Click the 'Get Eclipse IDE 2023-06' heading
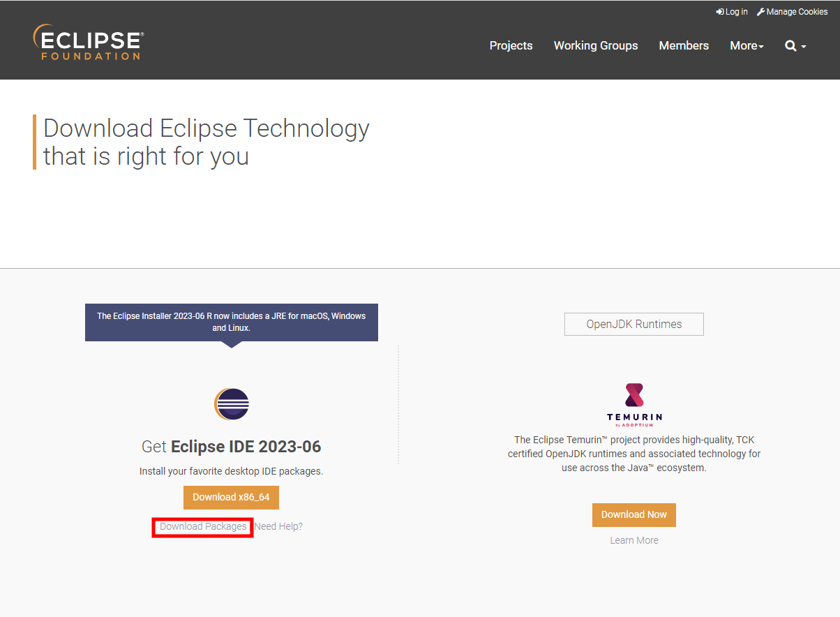The image size is (840, 617). tap(232, 447)
